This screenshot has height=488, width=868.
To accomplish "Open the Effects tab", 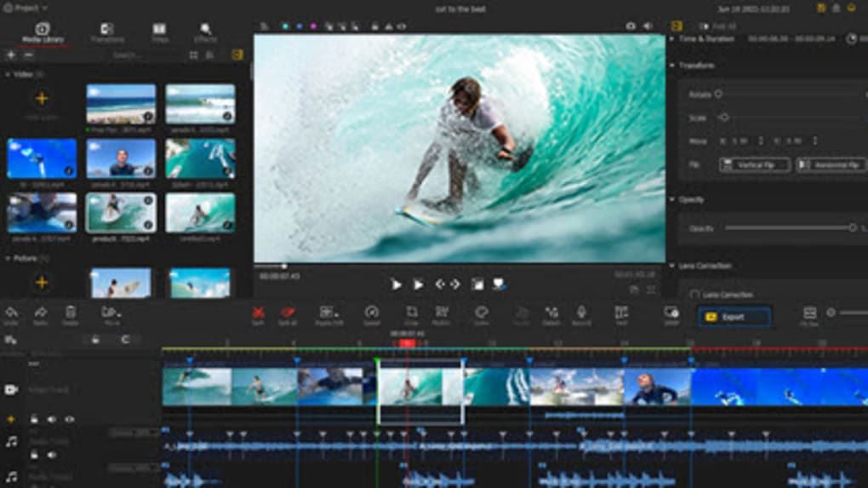I will 205,32.
